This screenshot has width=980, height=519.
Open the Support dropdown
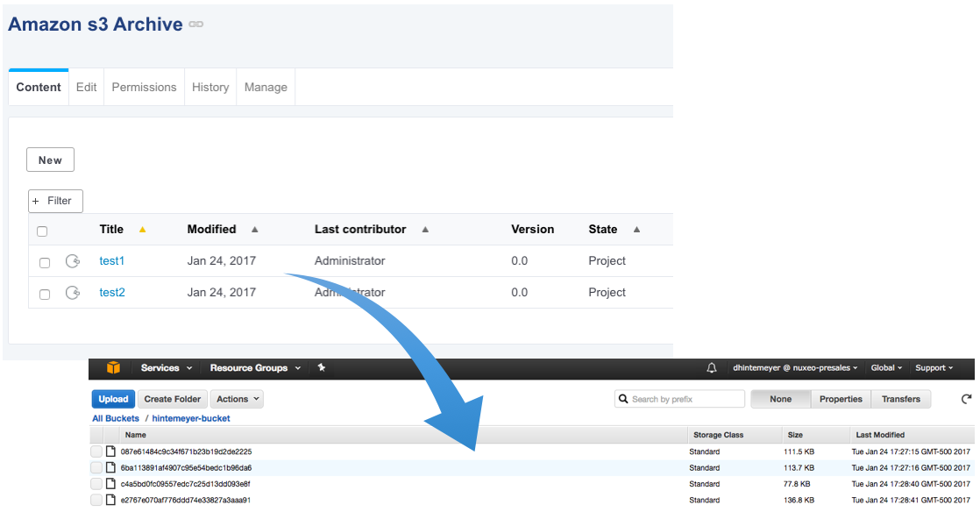(x=934, y=367)
